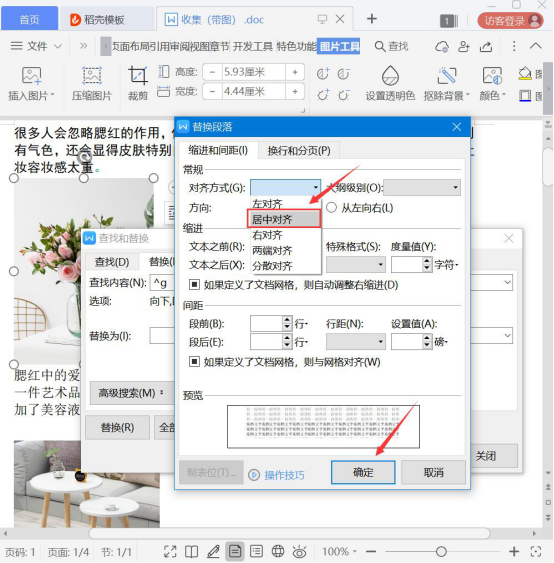Click the height (高度) value field

[x=254, y=72]
